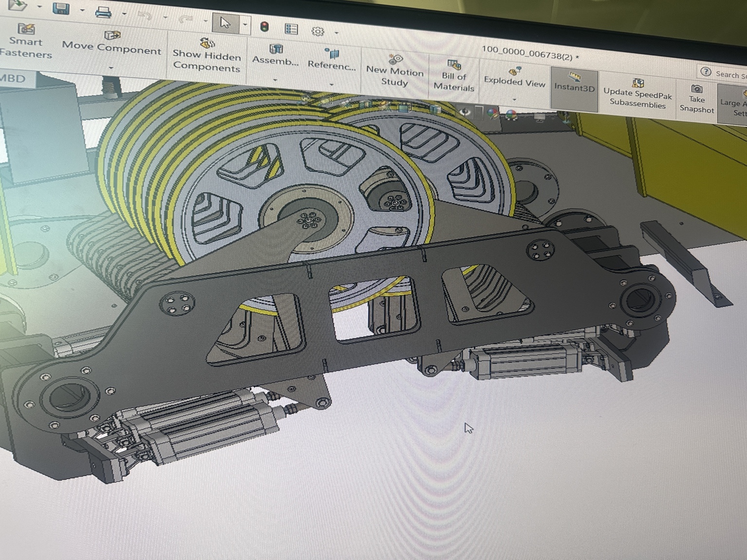Click the Rebuild traffic light icon
This screenshot has width=747, height=560.
click(265, 27)
